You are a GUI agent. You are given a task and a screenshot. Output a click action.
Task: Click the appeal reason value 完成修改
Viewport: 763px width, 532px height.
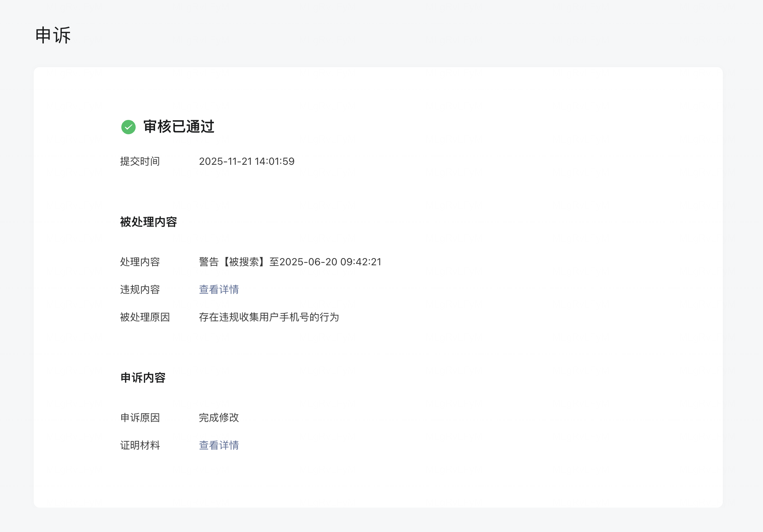coord(219,417)
